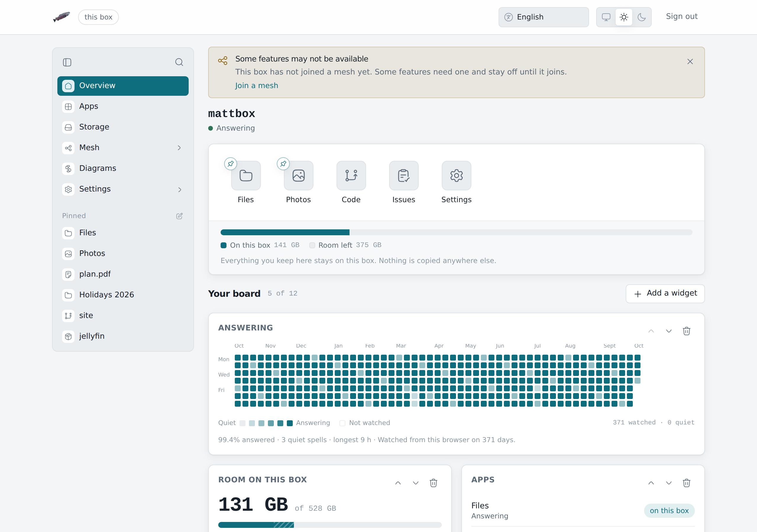Click the storage usage progress bar

click(x=456, y=232)
